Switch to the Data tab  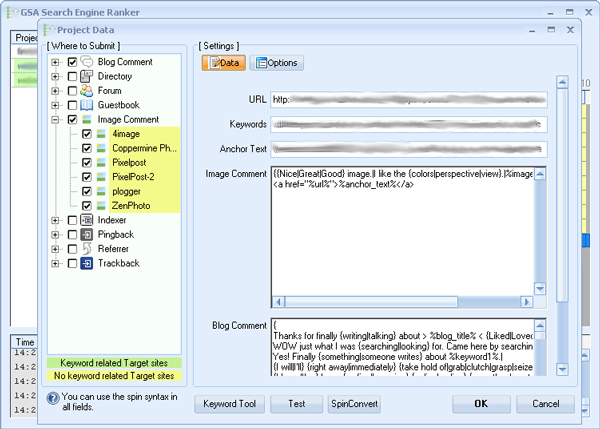(x=224, y=63)
